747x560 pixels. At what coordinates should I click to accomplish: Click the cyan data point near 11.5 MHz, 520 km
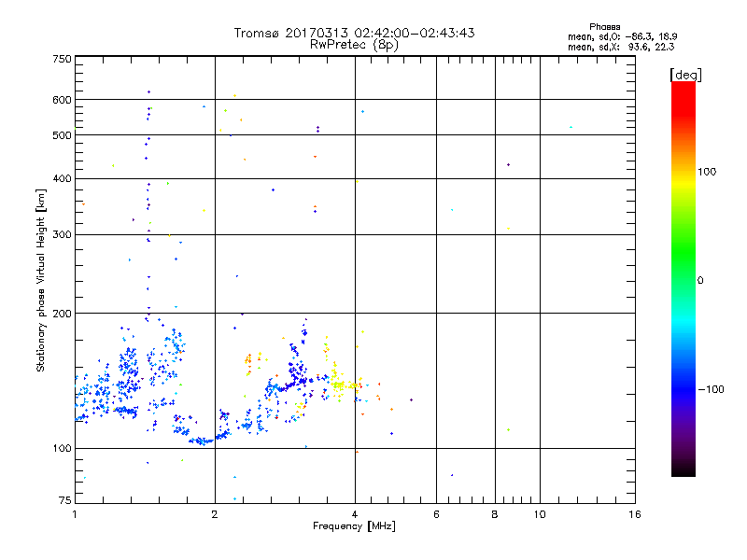click(571, 127)
